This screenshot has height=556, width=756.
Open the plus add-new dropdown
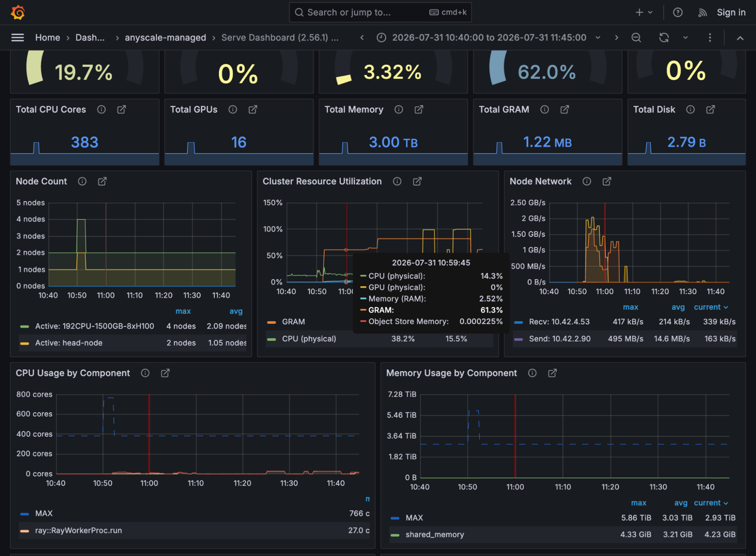pyautogui.click(x=644, y=12)
